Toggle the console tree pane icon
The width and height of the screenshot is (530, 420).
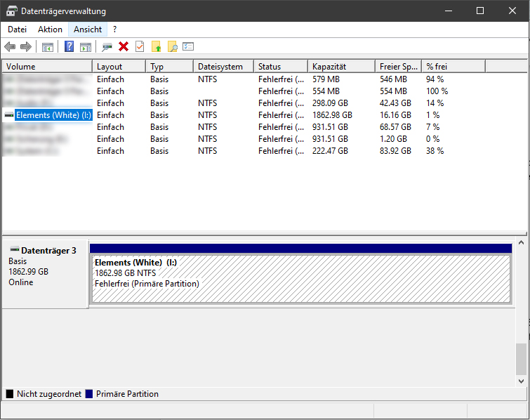pos(48,47)
